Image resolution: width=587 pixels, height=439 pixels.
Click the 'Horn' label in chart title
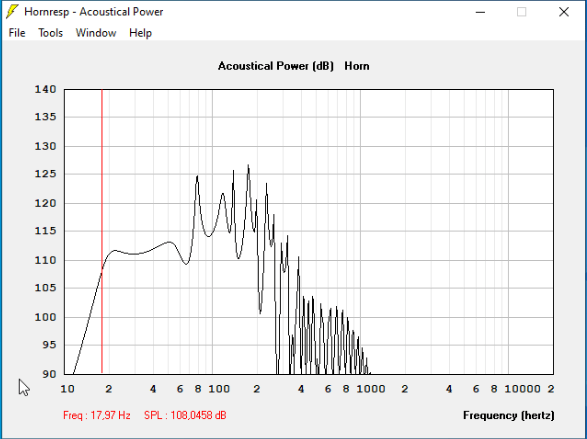coord(357,66)
